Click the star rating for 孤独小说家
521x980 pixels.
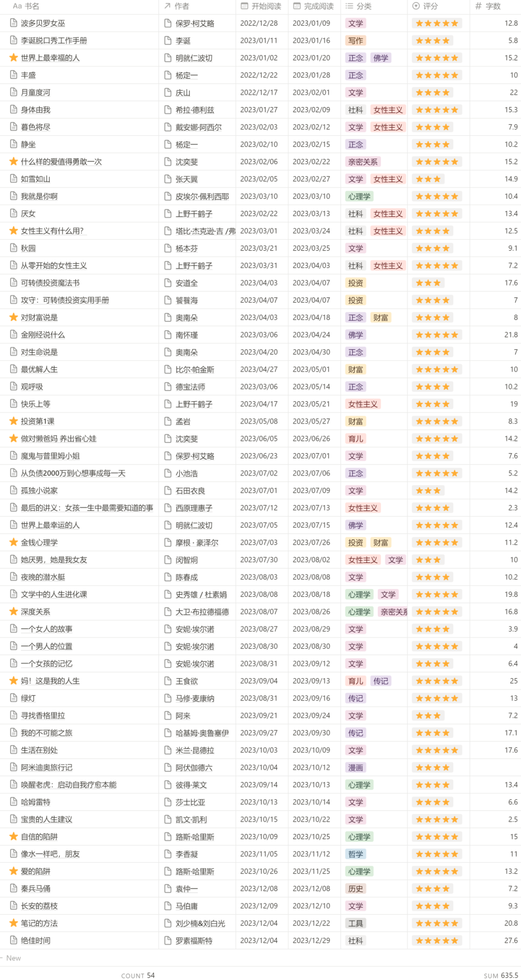[428, 491]
